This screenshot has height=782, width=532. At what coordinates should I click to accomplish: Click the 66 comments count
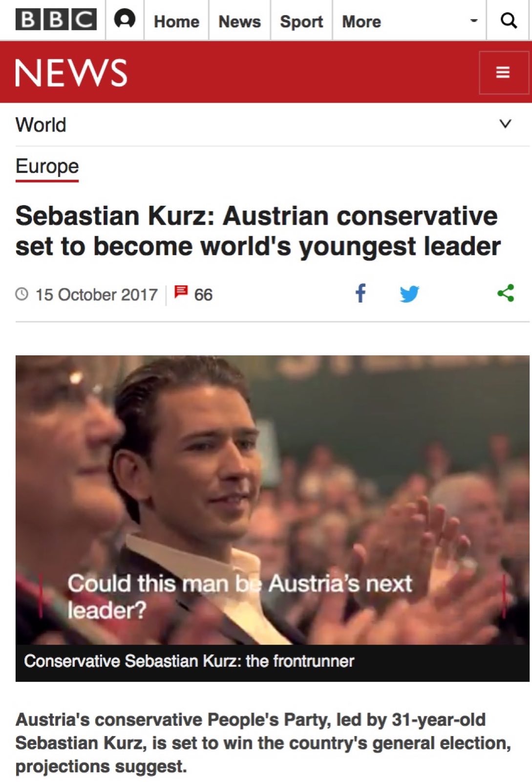point(203,295)
